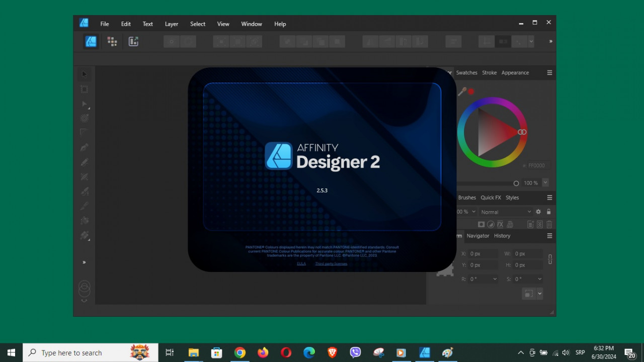Image resolution: width=644 pixels, height=362 pixels.
Task: Open the Help menu
Action: click(280, 24)
